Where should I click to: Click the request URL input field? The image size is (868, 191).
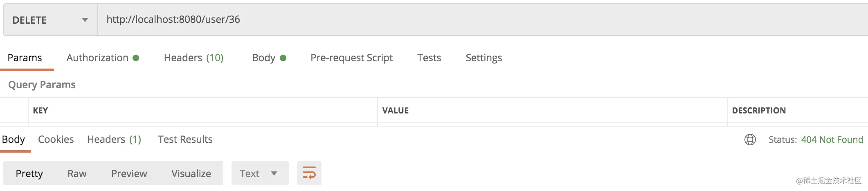(483, 20)
